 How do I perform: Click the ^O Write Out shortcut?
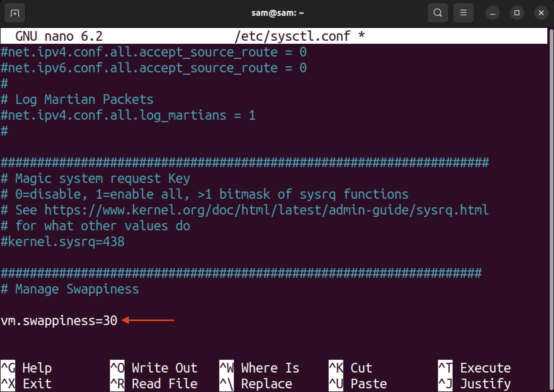(154, 368)
